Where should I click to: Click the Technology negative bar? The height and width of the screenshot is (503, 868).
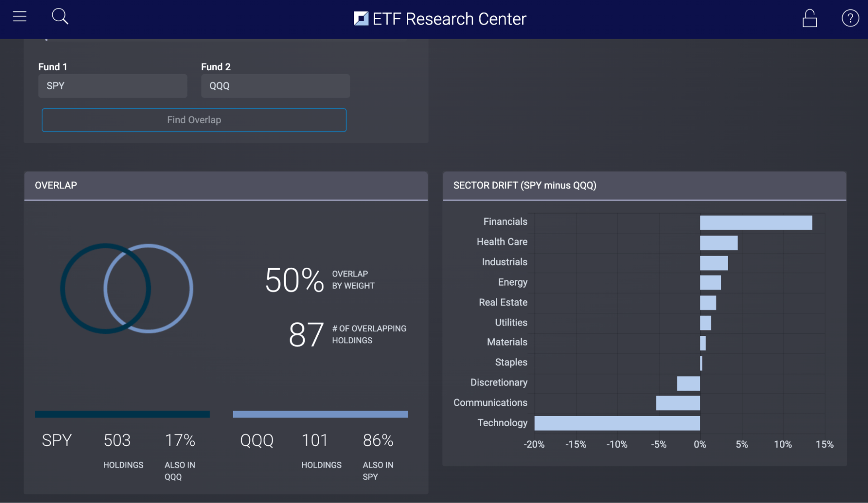(617, 423)
